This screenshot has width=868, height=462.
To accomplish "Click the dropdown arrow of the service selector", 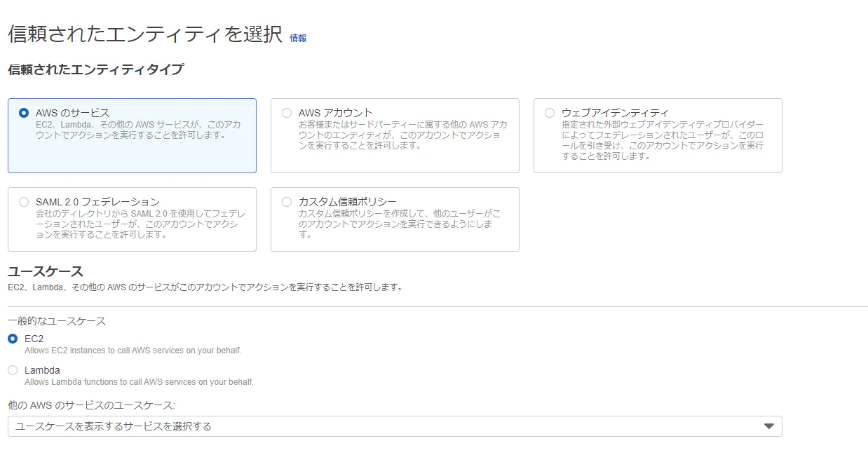I will [x=768, y=426].
